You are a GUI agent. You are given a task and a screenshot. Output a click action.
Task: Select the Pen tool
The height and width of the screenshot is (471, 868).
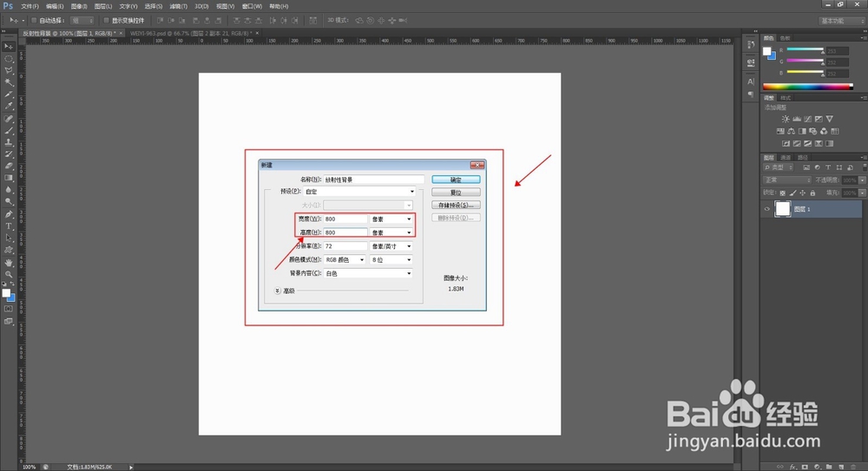[x=9, y=214]
